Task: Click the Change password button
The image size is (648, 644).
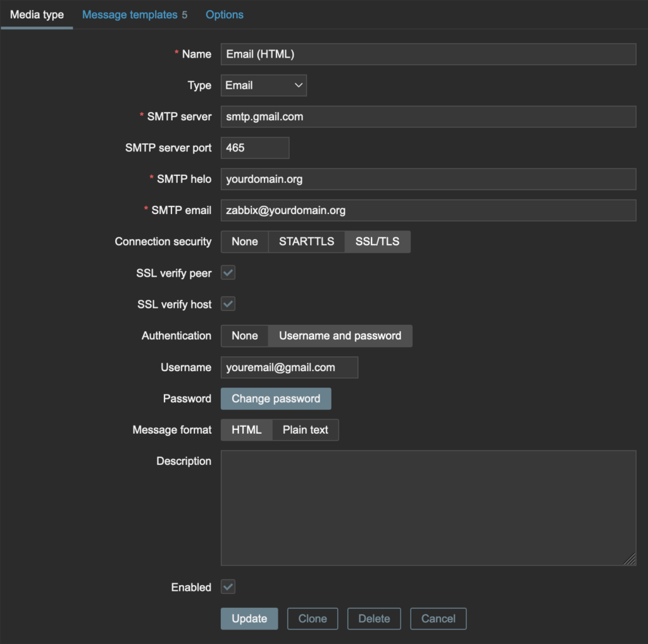Action: 275,399
